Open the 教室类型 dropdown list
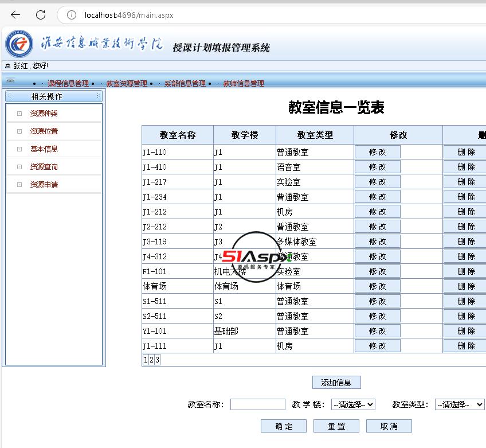This screenshot has height=448, width=486. (460, 404)
